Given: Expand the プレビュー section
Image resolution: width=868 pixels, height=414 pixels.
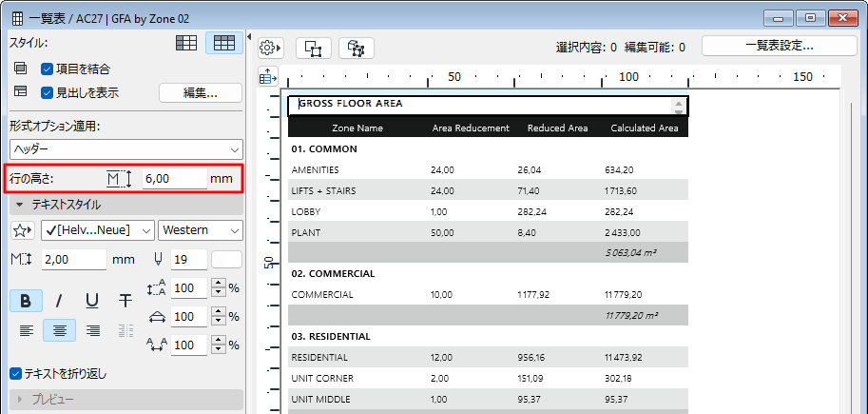Looking at the screenshot, I should 19,400.
